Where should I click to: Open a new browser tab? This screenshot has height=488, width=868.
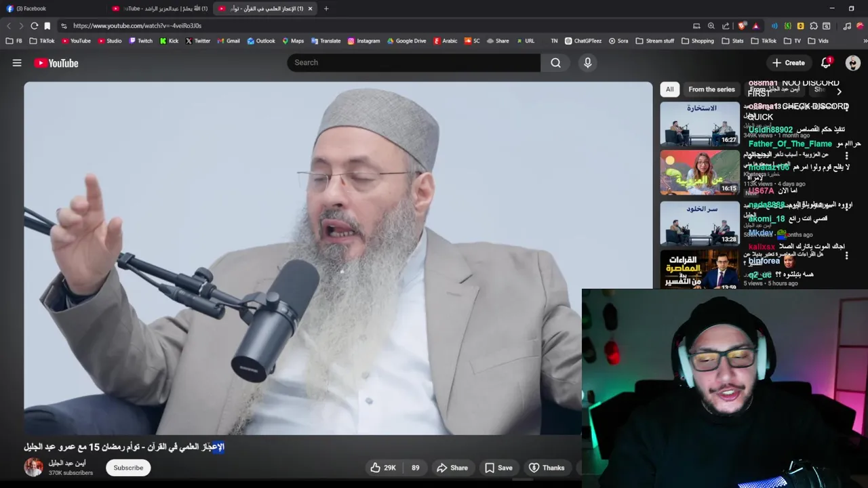click(x=326, y=9)
